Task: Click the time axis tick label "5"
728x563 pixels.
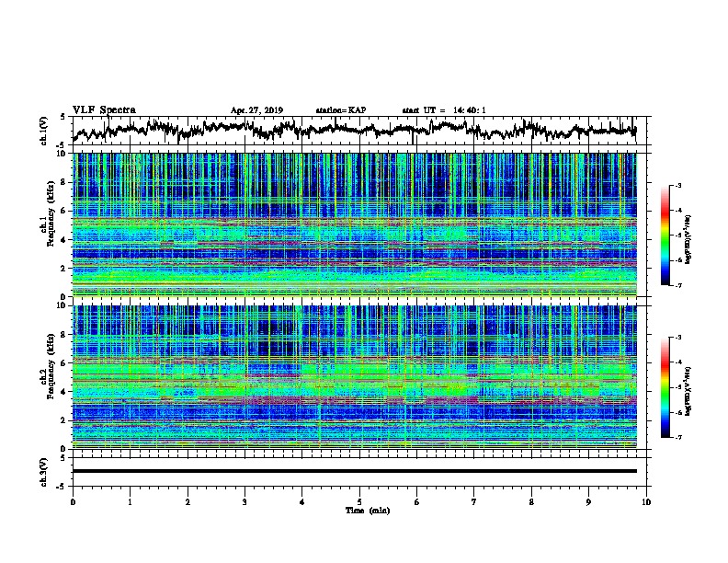Action: coord(359,502)
